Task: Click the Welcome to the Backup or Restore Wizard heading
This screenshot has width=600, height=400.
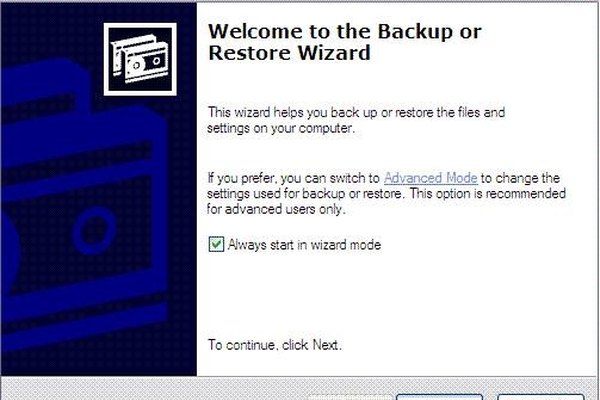Action: 344,42
